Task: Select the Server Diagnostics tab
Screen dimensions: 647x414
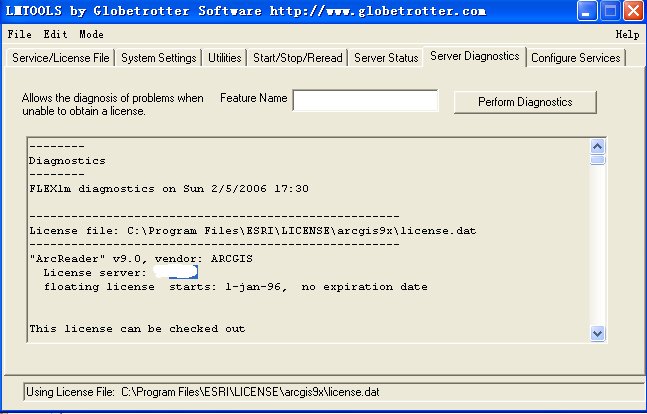Action: point(475,56)
